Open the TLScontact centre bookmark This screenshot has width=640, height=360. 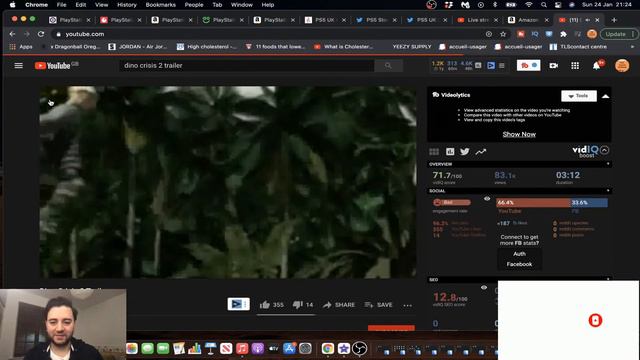pos(579,47)
